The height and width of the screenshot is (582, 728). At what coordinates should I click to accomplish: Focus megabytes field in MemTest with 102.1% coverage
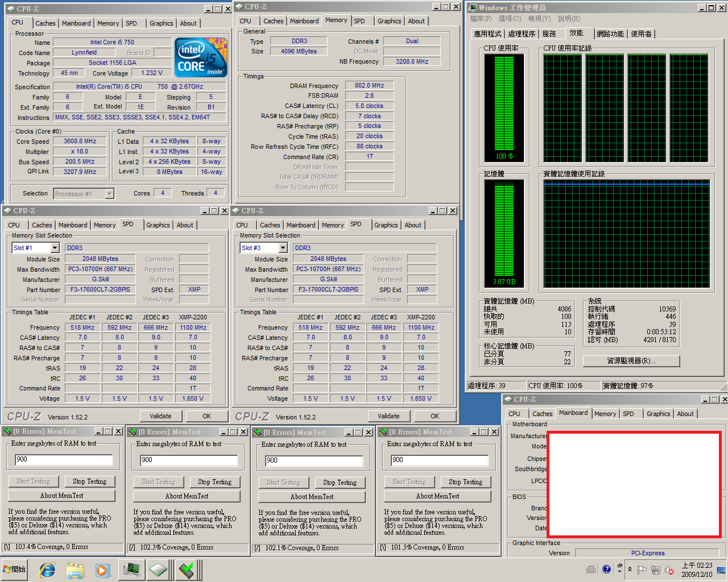[313, 460]
